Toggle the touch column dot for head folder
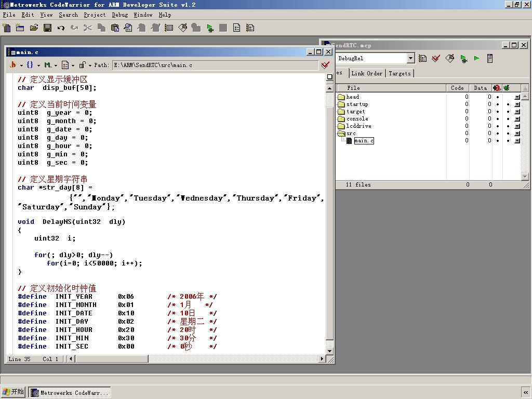Screen dimensions: 532x399 point(497,97)
